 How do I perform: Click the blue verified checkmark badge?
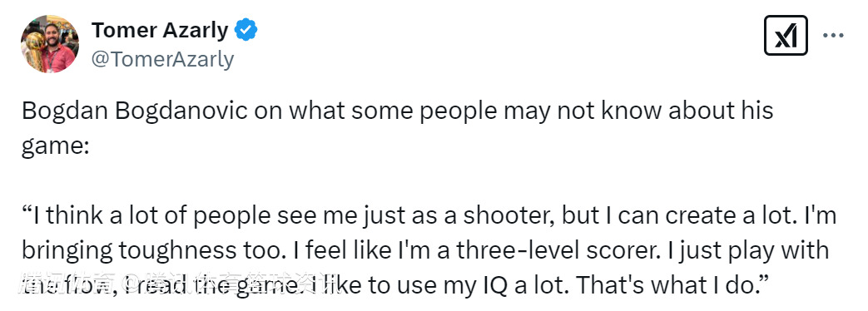pos(246,30)
